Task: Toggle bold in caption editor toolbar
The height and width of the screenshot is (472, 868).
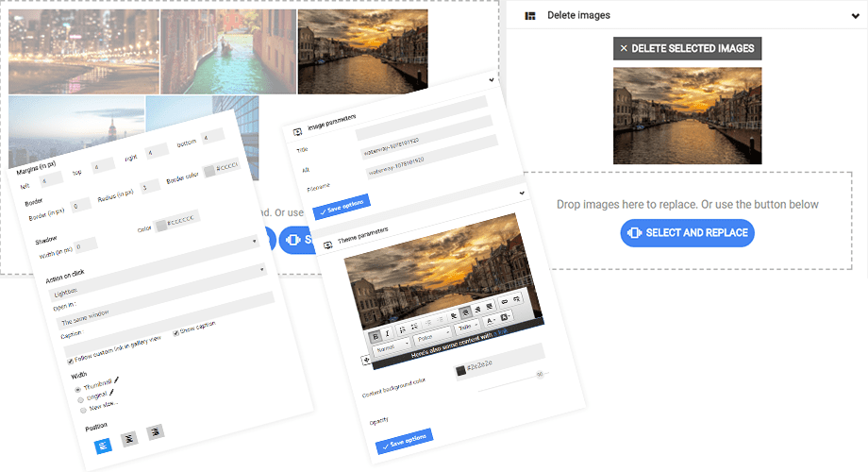Action: (x=376, y=334)
